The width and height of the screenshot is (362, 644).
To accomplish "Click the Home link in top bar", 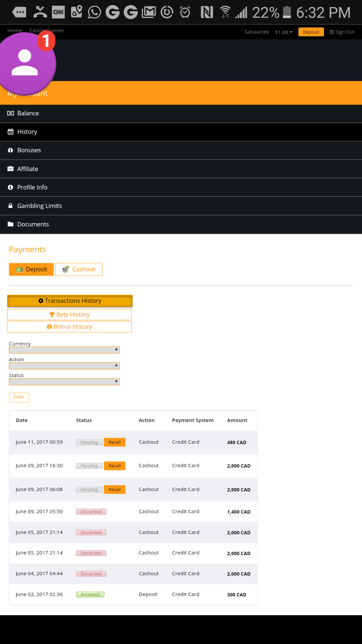I will click(14, 31).
